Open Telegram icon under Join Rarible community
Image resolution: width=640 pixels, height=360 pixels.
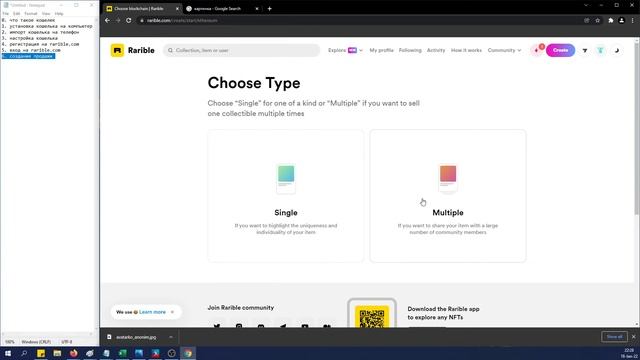[x=283, y=326]
